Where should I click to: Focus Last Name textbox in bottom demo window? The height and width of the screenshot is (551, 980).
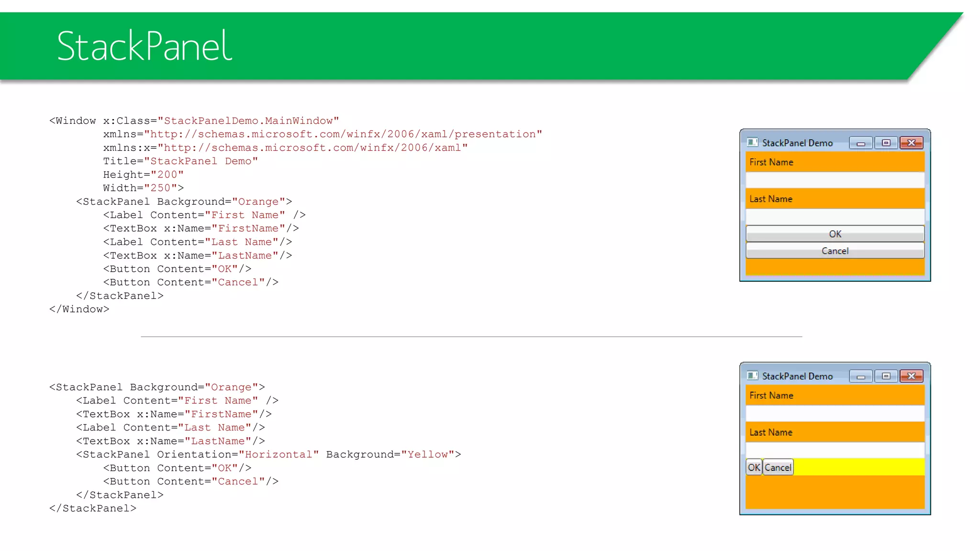835,450
